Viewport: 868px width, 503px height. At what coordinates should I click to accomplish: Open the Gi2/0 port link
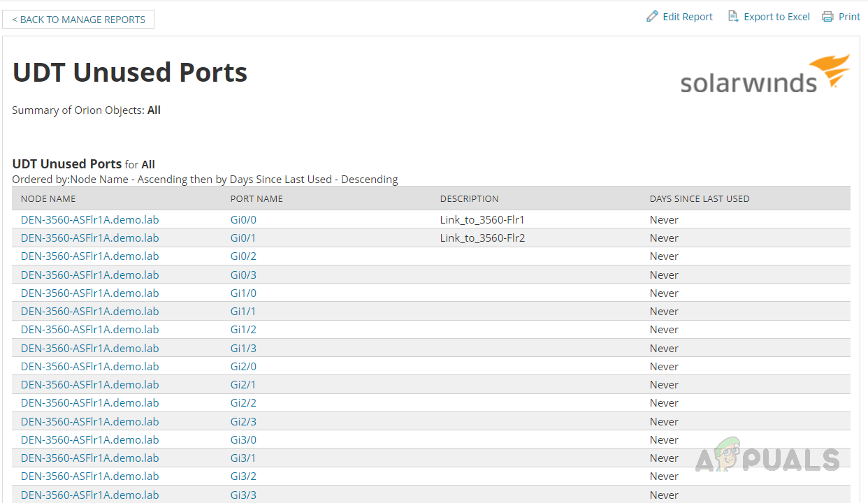tap(243, 366)
